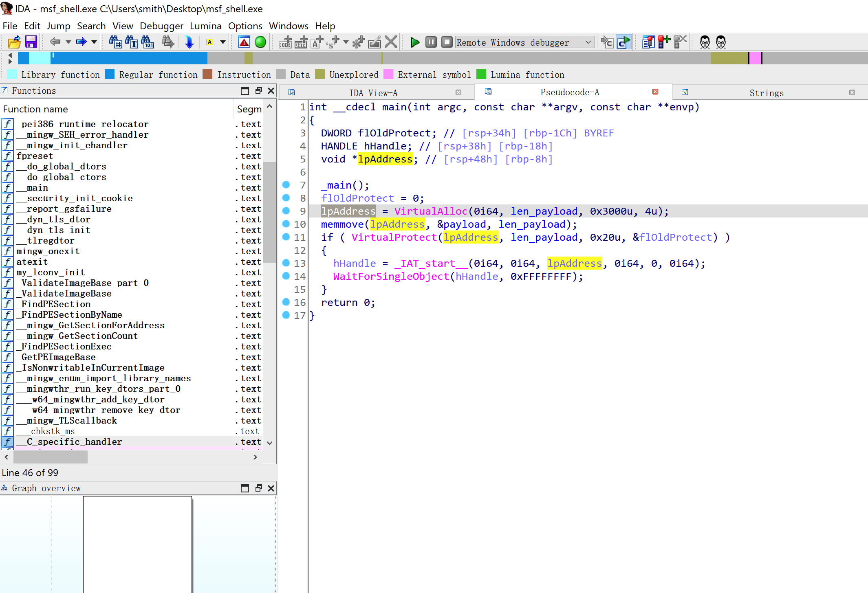The width and height of the screenshot is (868, 593).
Task: Click the VirtualAlloc call on line 9
Action: pyautogui.click(x=430, y=211)
